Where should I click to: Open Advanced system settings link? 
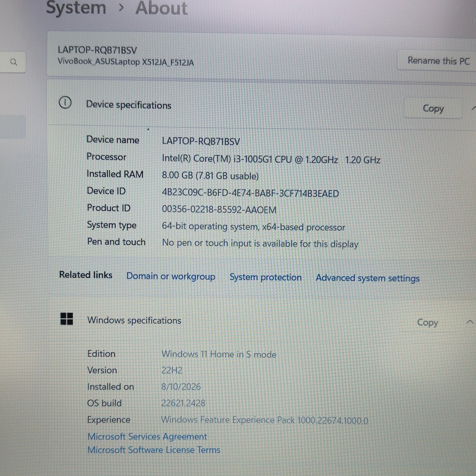367,278
